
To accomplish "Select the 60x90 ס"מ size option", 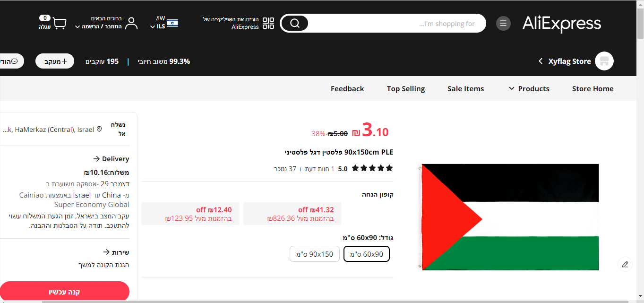I will pos(367,254).
